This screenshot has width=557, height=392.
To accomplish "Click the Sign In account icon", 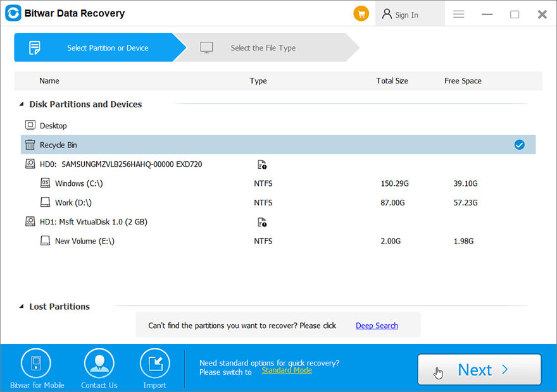I will point(387,13).
